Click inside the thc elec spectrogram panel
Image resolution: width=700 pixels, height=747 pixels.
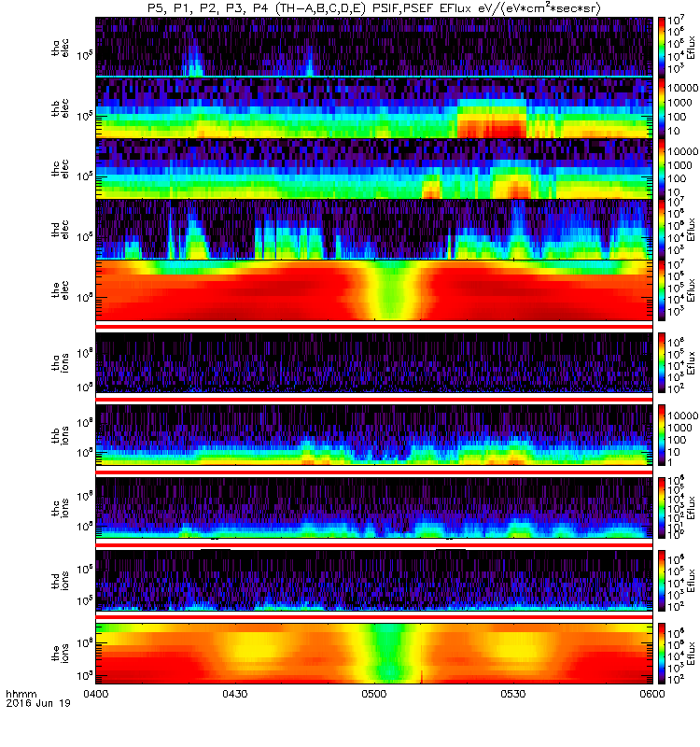pyautogui.click(x=374, y=168)
